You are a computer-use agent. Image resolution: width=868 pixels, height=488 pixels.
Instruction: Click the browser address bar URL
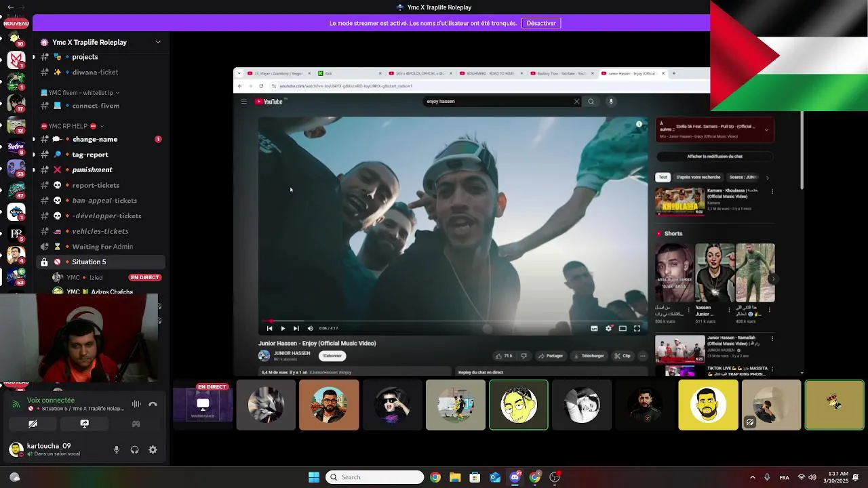[x=346, y=86]
